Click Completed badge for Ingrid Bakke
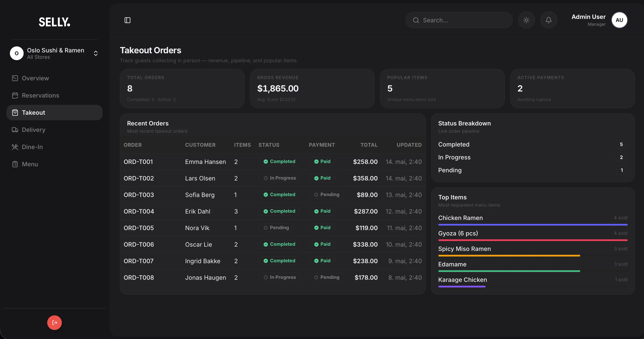Screen dimensions: 644x339 click(279, 261)
